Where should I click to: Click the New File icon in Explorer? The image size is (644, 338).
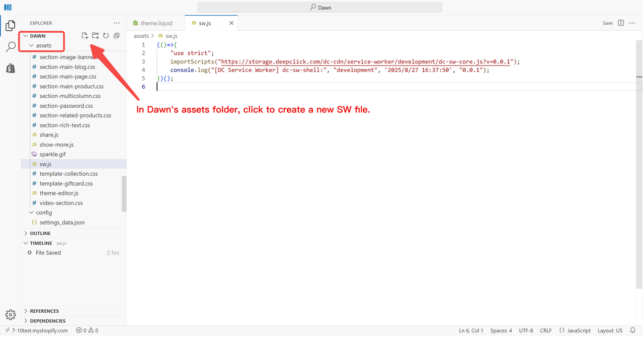[x=85, y=36]
